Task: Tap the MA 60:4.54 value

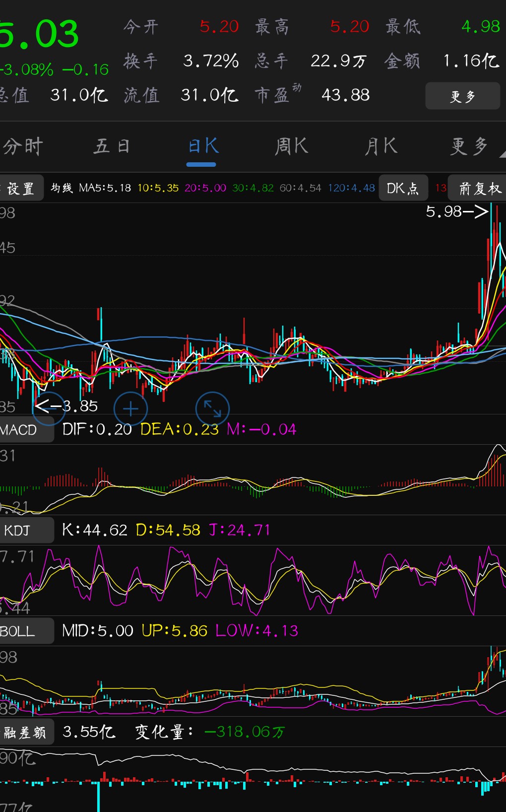Action: [301, 188]
